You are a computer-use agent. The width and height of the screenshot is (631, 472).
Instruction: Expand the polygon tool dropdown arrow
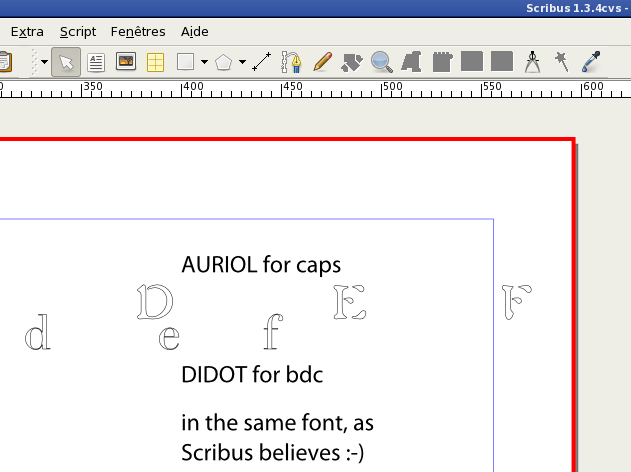(x=243, y=62)
